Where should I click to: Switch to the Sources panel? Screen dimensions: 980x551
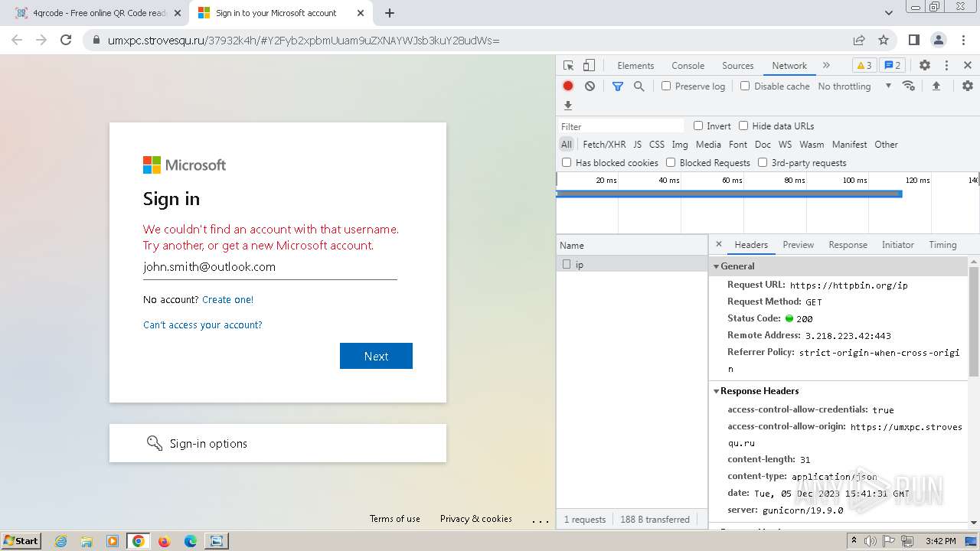738,66
